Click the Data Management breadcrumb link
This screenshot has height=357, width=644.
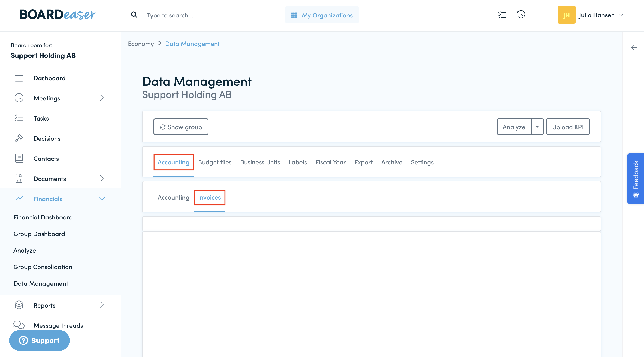click(192, 43)
